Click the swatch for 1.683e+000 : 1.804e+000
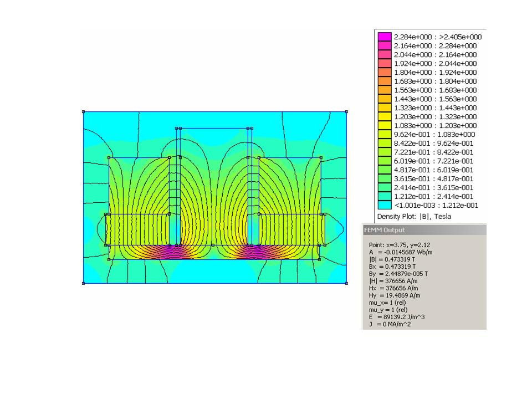 pyautogui.click(x=385, y=81)
